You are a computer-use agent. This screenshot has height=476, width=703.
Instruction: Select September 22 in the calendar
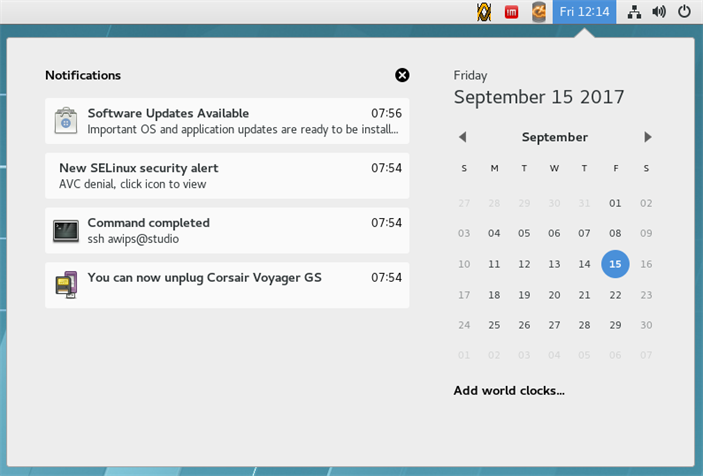615,295
